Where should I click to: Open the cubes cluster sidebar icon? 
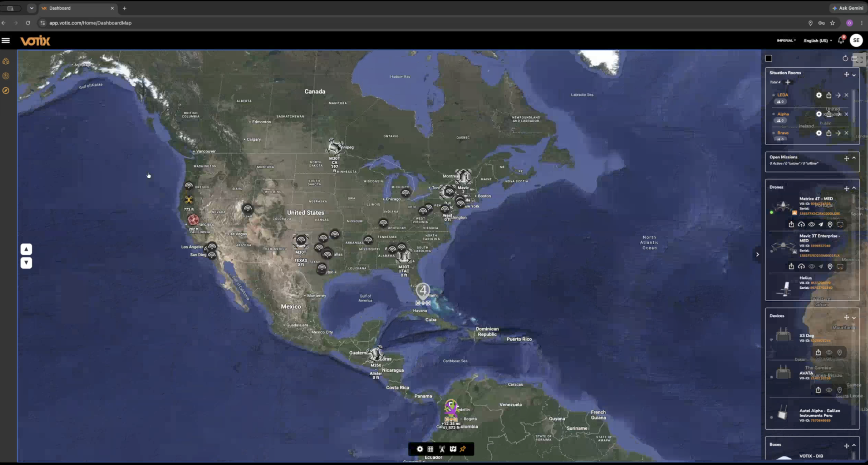6,61
